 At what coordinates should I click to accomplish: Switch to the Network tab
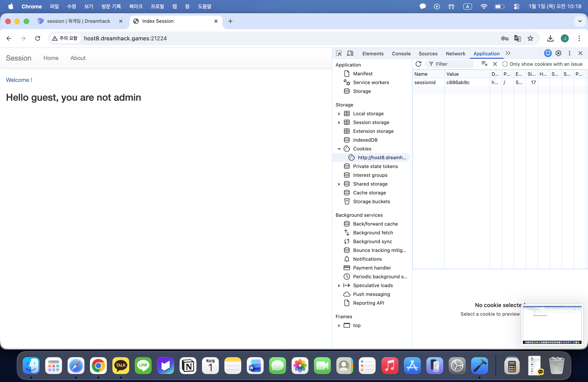coord(455,54)
